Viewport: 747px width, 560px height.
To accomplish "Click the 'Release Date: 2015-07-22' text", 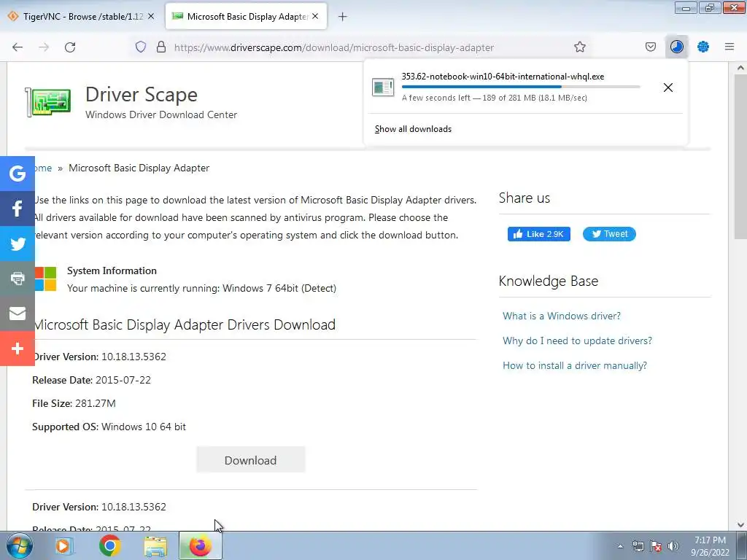I will click(x=91, y=380).
